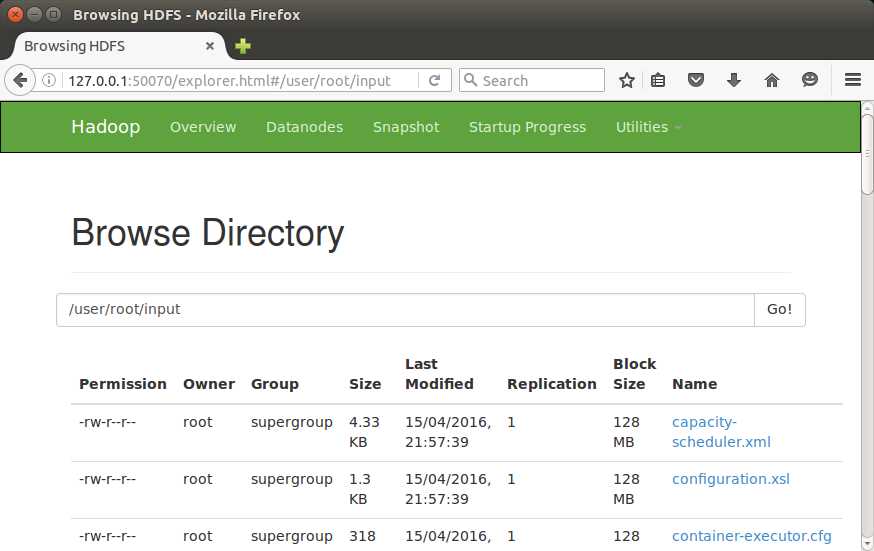Open the Snapshot page
The image size is (874, 551).
406,127
